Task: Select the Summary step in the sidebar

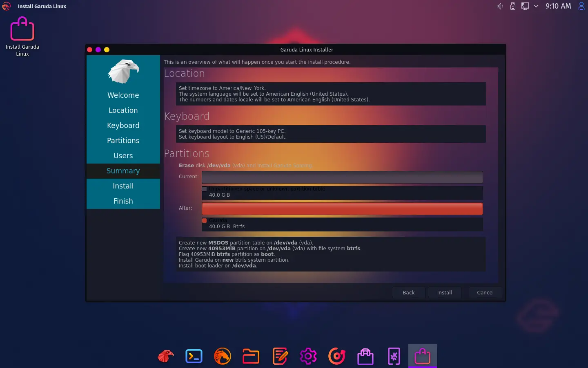Action: 123,171
